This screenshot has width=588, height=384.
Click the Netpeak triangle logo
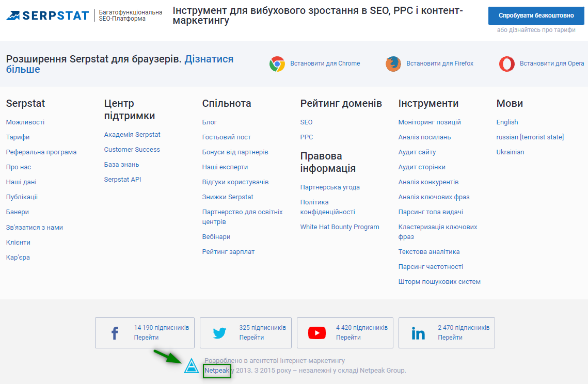[x=192, y=365]
